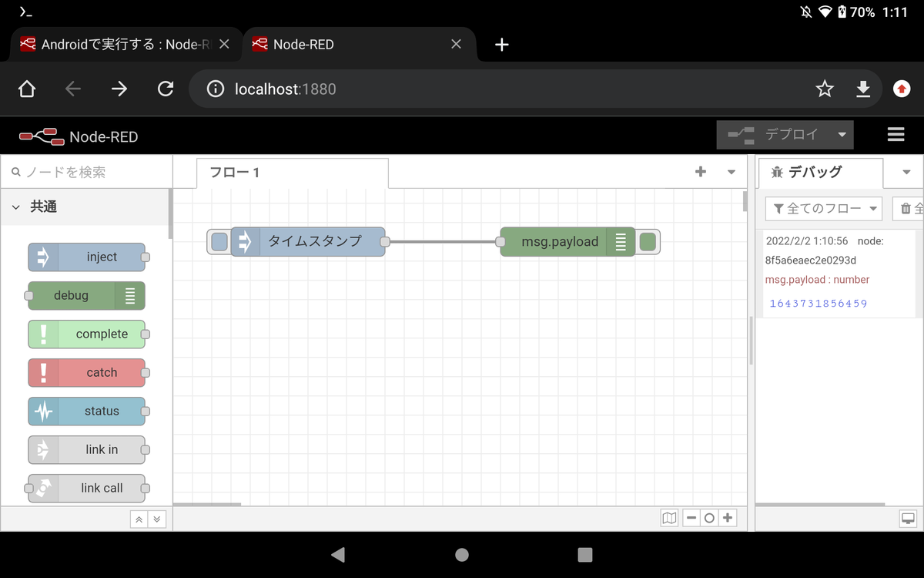Collapse all palette categories
This screenshot has width=924, height=578.
(x=139, y=519)
